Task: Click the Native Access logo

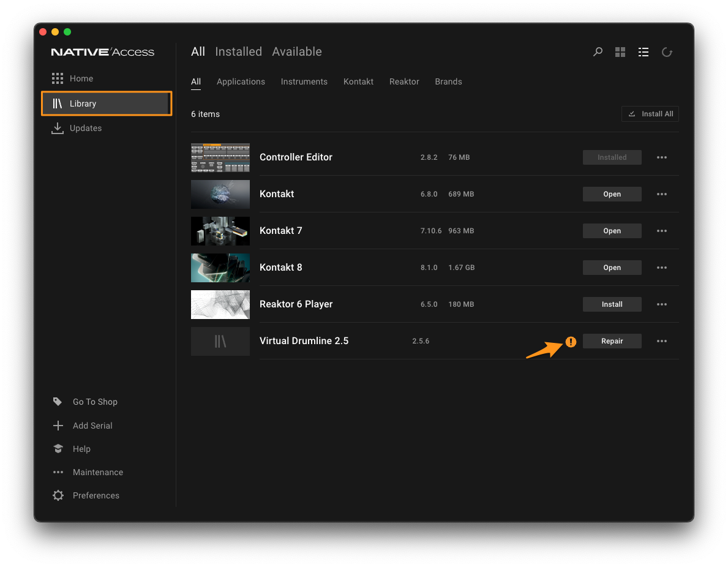Action: click(x=103, y=52)
